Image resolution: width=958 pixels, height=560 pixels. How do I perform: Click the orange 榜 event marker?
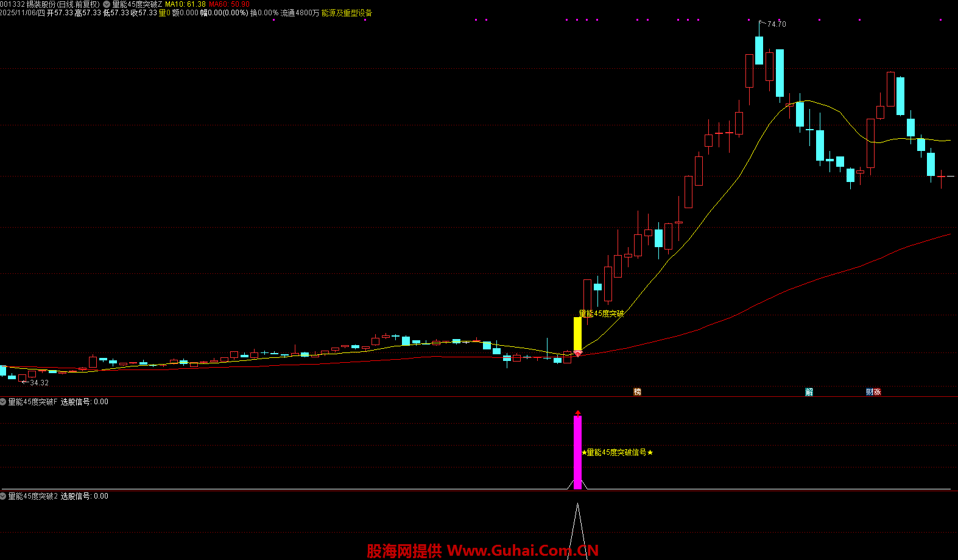637,391
